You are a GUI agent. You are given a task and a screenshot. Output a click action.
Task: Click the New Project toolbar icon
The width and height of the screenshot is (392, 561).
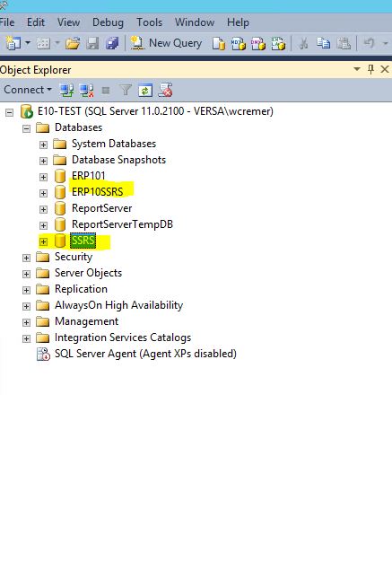click(x=13, y=43)
